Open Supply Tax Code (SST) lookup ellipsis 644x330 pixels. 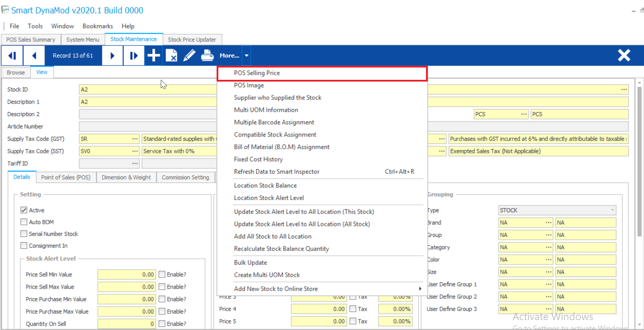[x=135, y=151]
